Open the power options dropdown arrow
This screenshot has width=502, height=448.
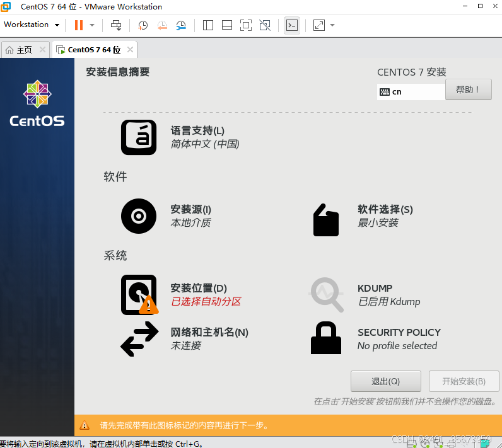[x=92, y=25]
